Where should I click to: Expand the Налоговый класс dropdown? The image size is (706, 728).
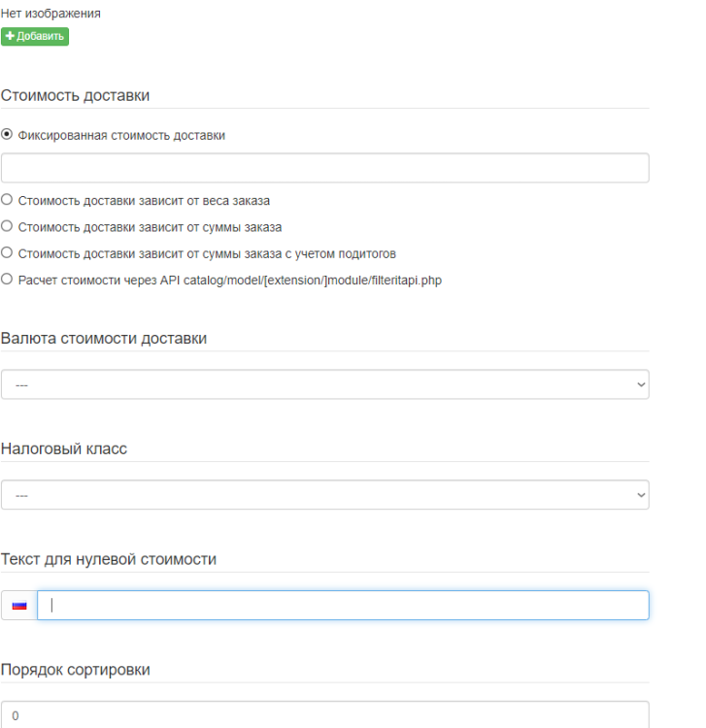point(324,495)
